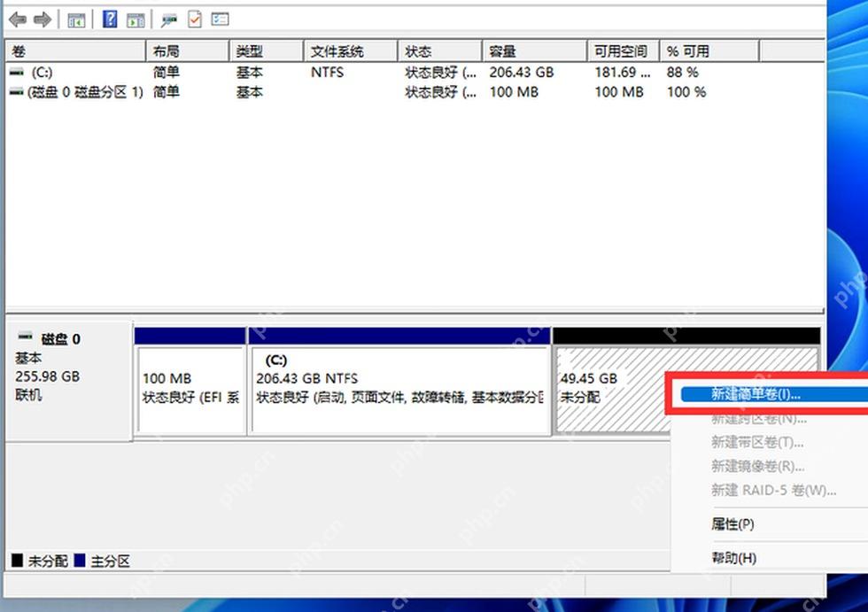Click the 206.43 GB capacity cell in list
Image resolution: width=868 pixels, height=612 pixels.
(522, 73)
